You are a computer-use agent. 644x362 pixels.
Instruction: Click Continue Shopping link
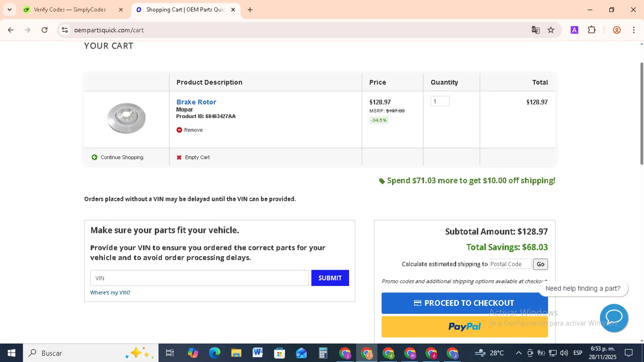click(x=122, y=158)
